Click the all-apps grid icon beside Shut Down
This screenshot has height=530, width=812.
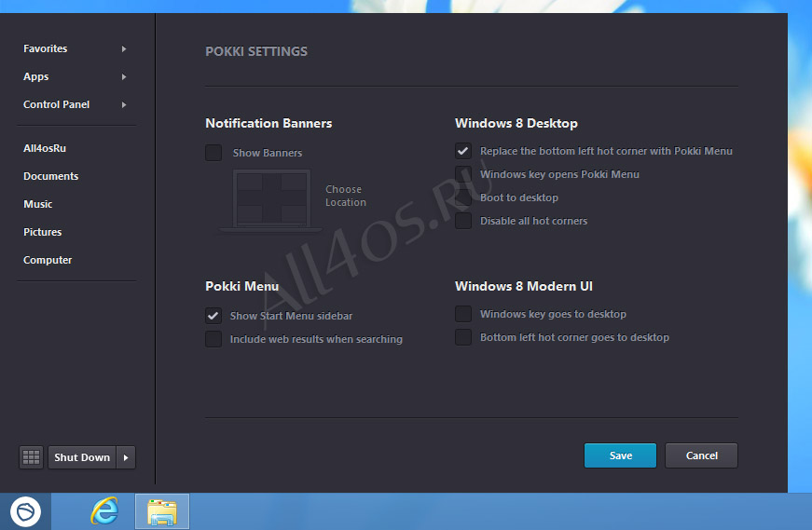click(x=31, y=457)
